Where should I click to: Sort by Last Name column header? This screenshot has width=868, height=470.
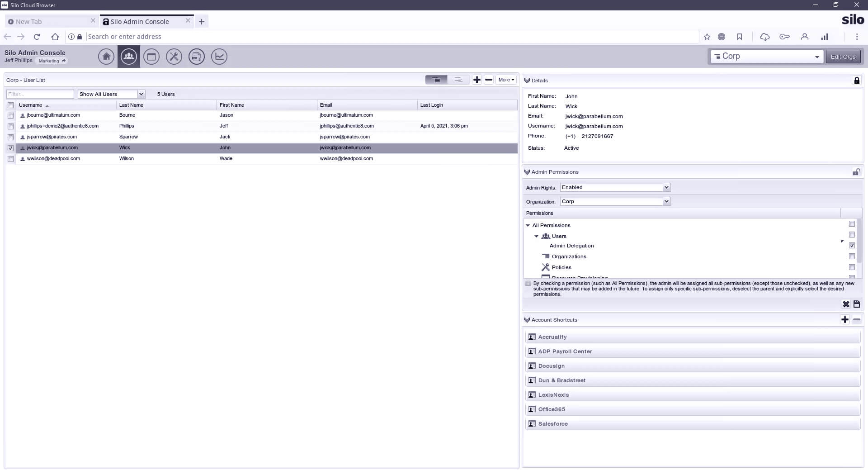[166, 105]
